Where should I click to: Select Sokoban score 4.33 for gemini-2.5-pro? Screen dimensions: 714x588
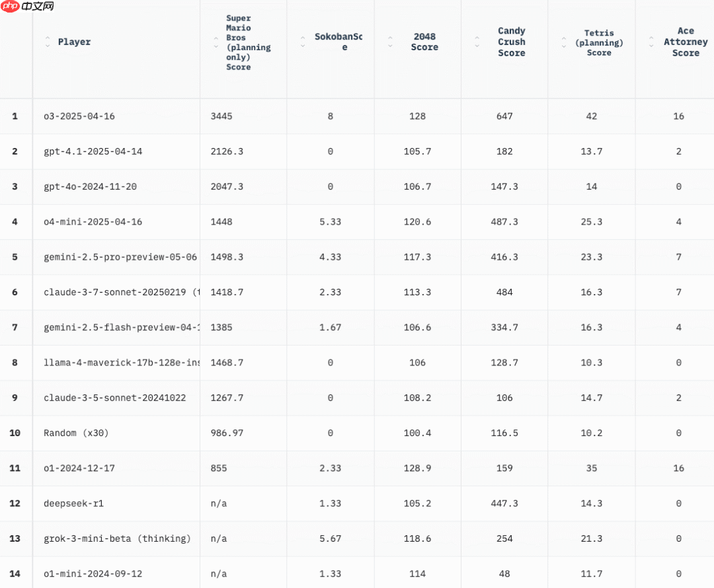[x=330, y=257]
